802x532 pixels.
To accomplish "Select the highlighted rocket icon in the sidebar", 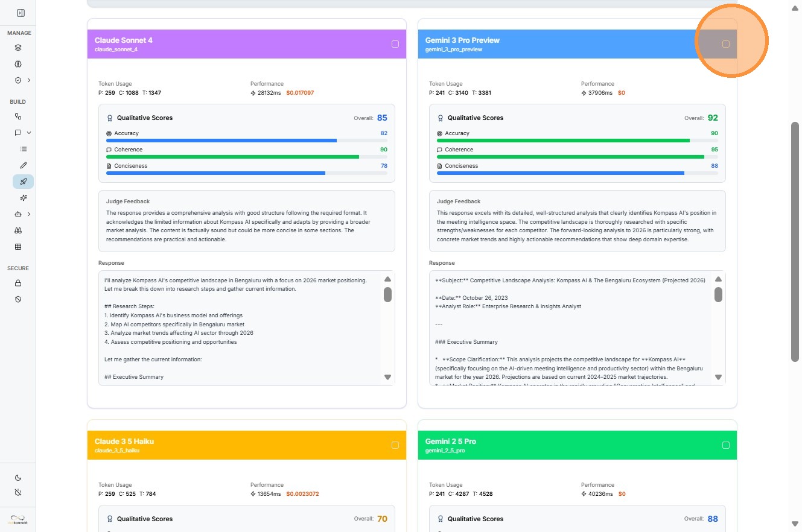I will click(24, 182).
